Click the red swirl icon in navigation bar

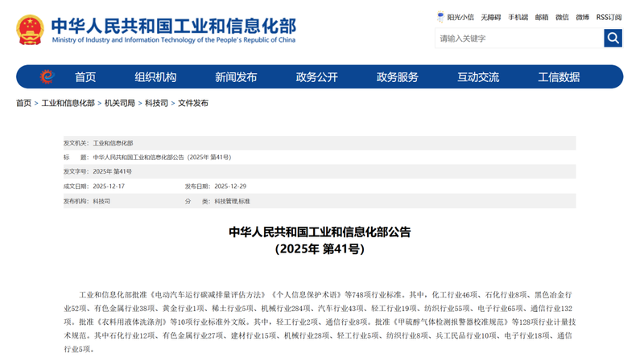click(x=47, y=76)
